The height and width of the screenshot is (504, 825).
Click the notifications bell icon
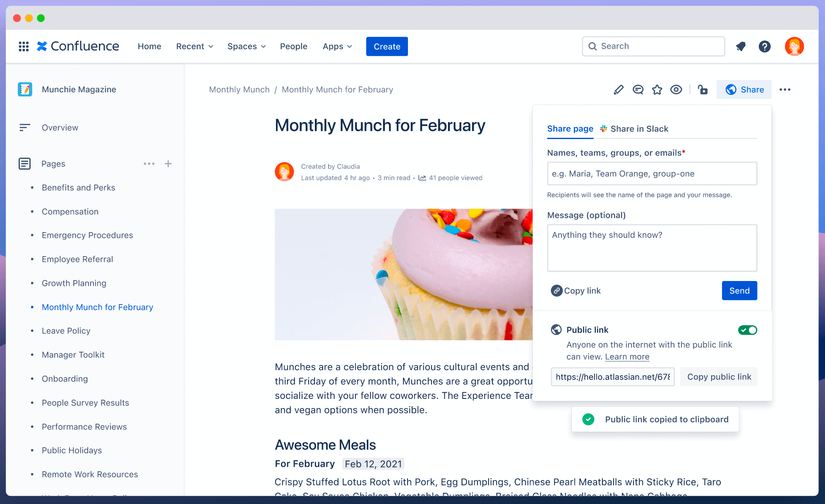pyautogui.click(x=741, y=46)
